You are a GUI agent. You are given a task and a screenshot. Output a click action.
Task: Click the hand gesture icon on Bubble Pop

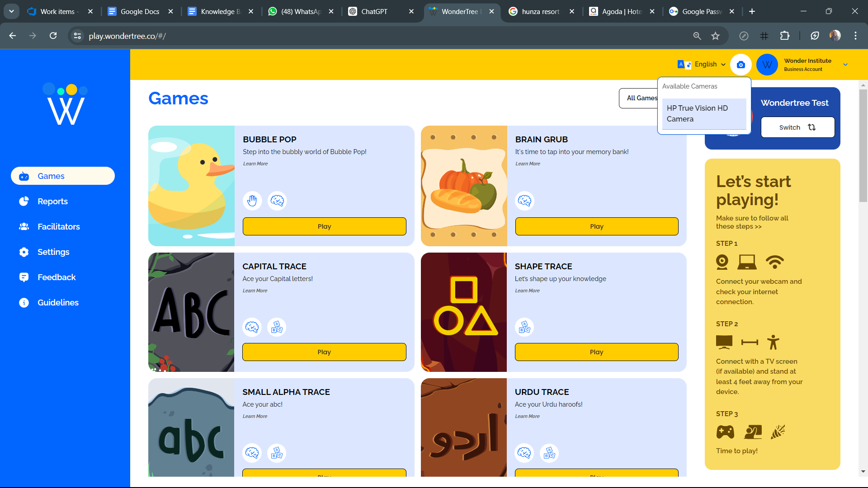(x=252, y=201)
